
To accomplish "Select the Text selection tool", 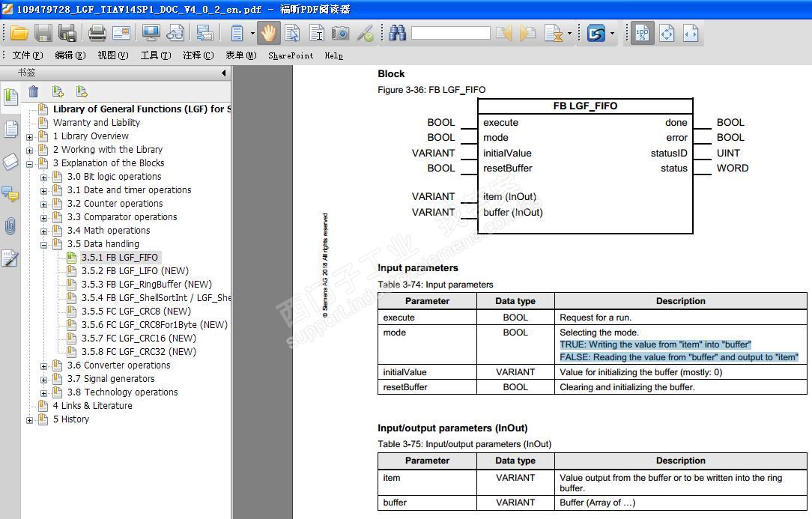I will point(316,34).
